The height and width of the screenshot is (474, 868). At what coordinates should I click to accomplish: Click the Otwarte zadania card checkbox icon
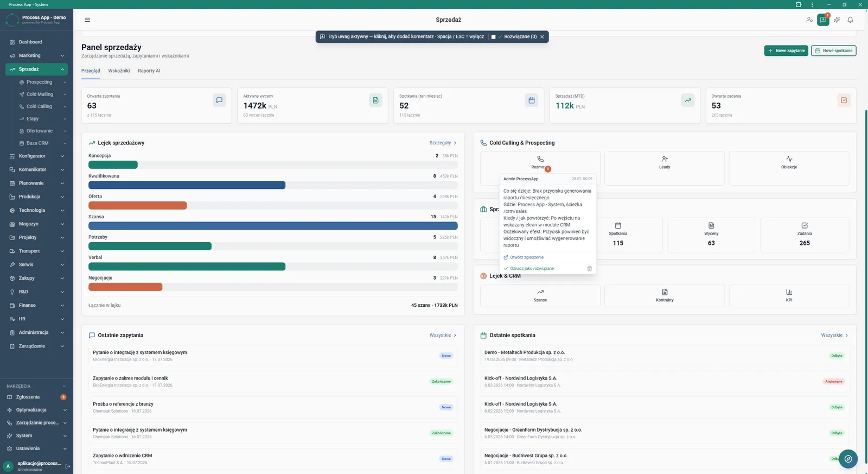pos(844,100)
